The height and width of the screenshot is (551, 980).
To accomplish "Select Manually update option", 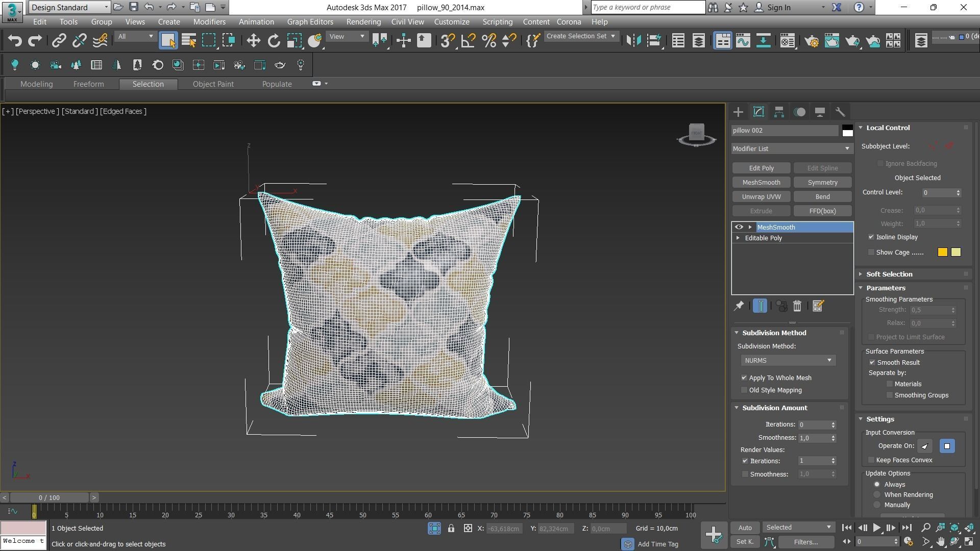I will coord(877,505).
